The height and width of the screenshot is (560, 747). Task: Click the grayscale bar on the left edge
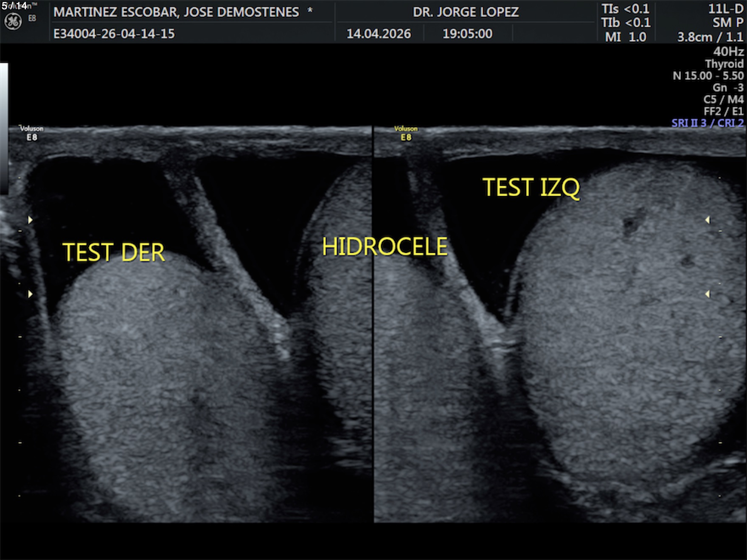tap(4, 127)
